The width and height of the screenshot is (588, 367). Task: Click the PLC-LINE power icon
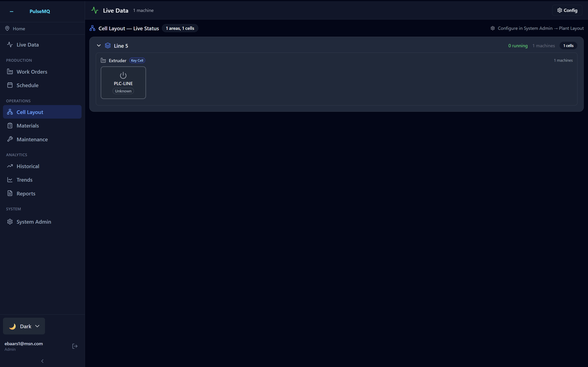(x=123, y=75)
